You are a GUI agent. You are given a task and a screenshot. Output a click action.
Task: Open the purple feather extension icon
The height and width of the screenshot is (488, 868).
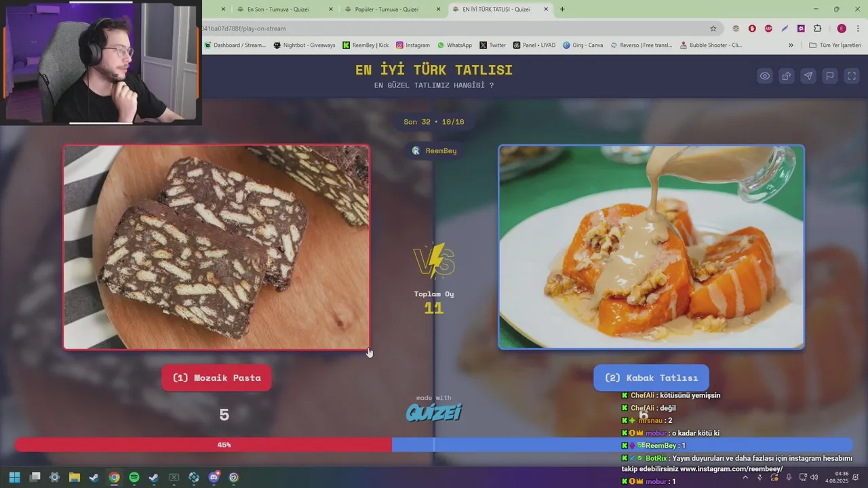pyautogui.click(x=785, y=28)
